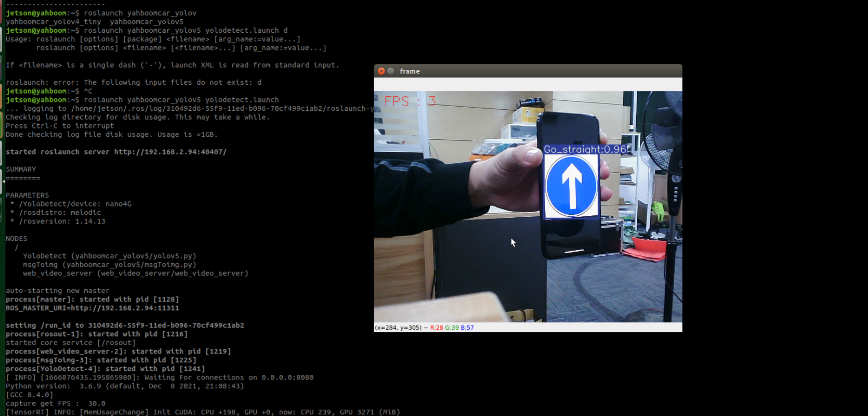Click the SUMMARY heading in terminal
Viewport: 868px width, 416px height.
pyautogui.click(x=21, y=170)
